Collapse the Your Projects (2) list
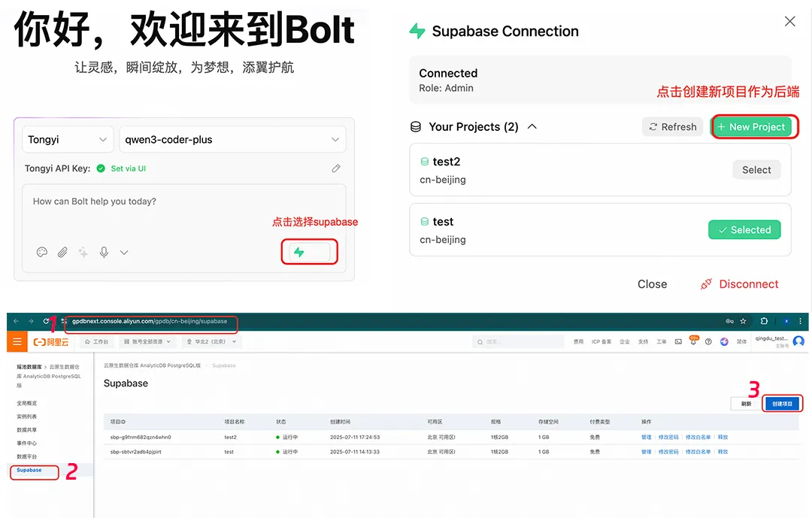 pyautogui.click(x=532, y=127)
